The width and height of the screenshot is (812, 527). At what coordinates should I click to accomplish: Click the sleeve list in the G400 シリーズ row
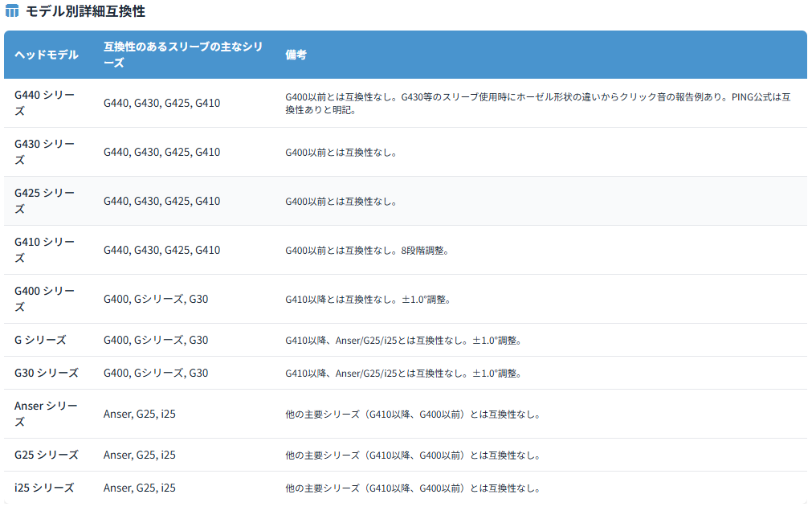(x=156, y=300)
